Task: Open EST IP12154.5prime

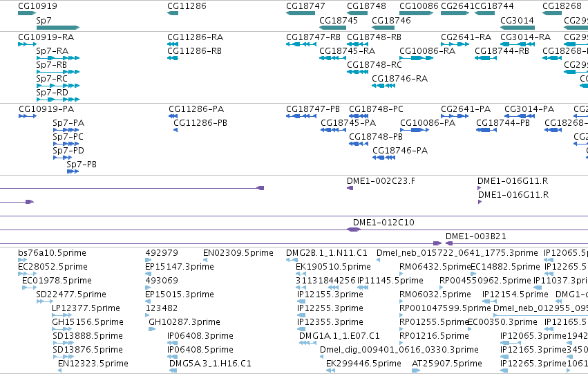Action: click(515, 294)
